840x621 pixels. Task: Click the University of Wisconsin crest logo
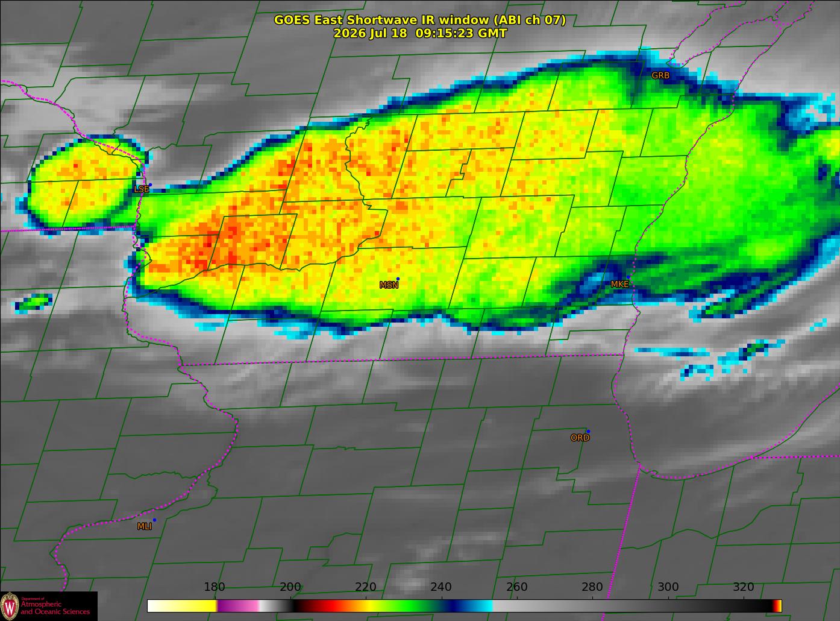[x=10, y=605]
